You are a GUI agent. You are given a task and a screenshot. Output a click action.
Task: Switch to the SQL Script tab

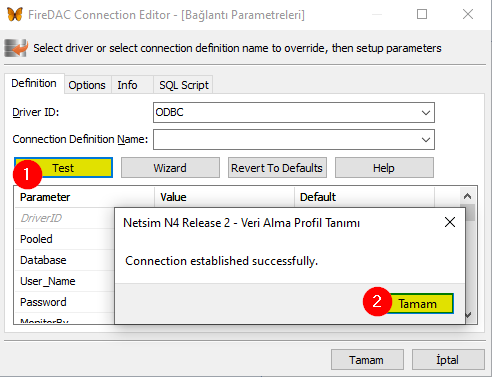[184, 85]
